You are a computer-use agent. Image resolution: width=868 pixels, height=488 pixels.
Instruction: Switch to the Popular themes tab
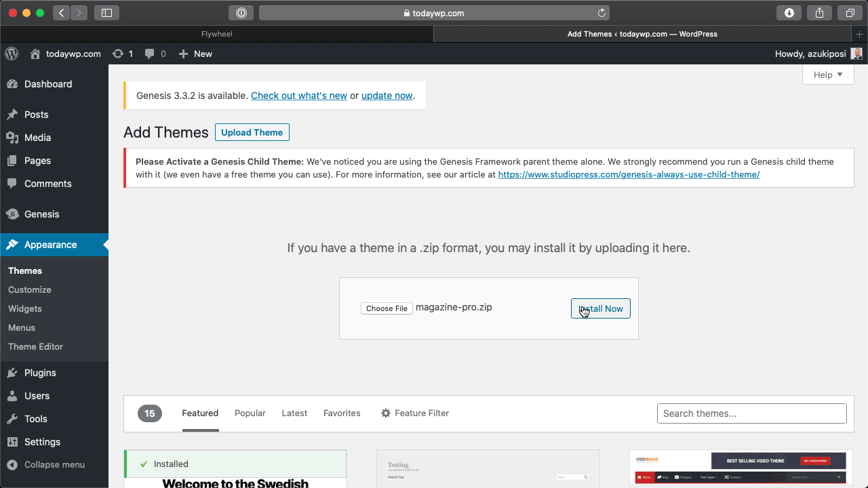250,413
